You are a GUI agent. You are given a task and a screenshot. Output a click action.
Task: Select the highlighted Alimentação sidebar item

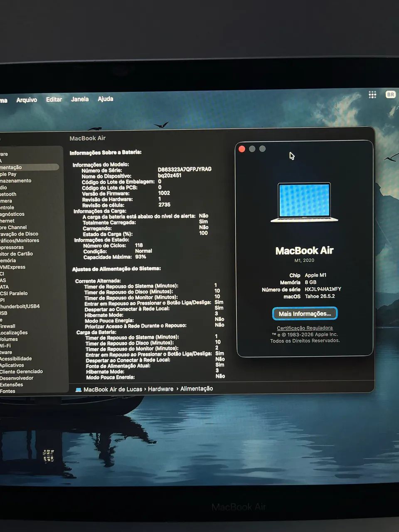pyautogui.click(x=29, y=167)
